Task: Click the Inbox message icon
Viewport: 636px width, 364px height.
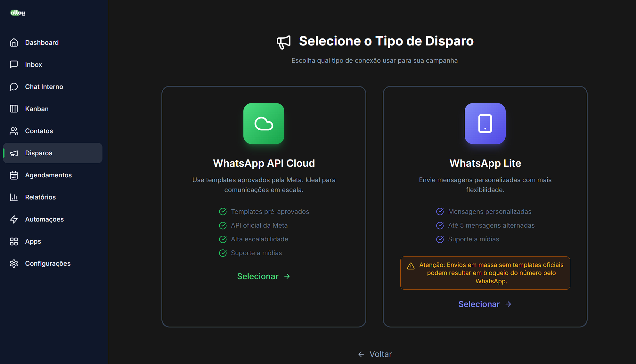Action: tap(14, 65)
